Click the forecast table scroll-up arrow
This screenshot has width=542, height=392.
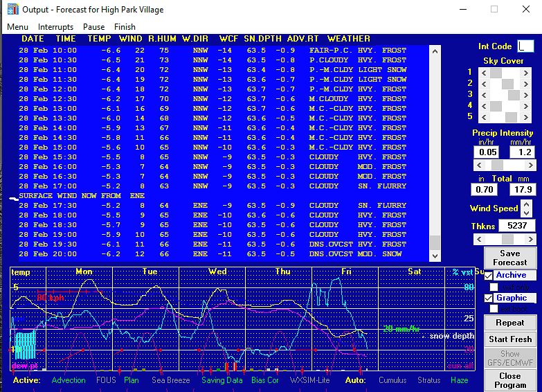[x=435, y=51]
